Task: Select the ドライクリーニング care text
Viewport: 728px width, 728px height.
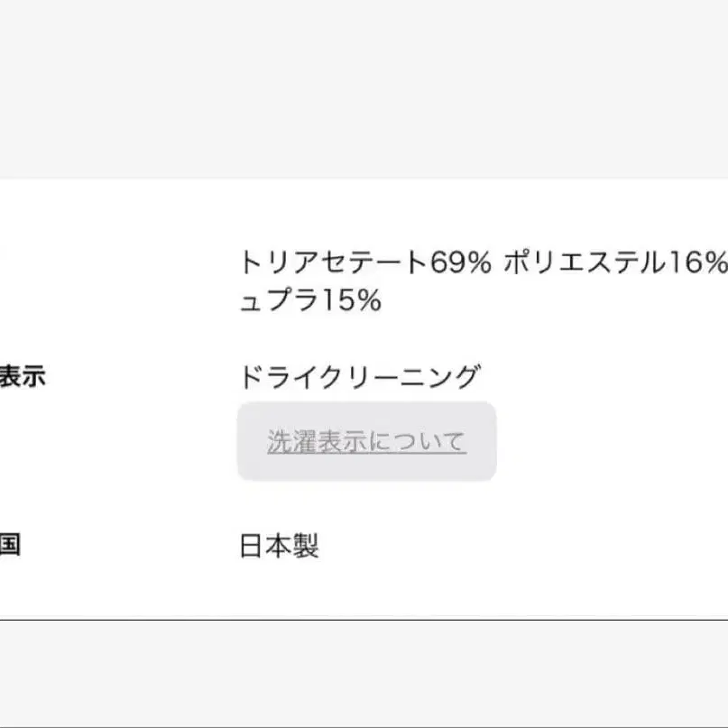Action: coord(360,376)
